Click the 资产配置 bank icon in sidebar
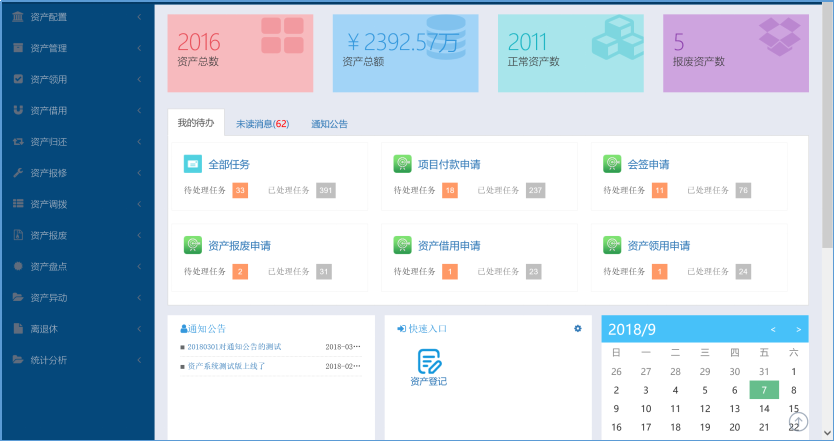This screenshot has width=834, height=441. [18, 17]
